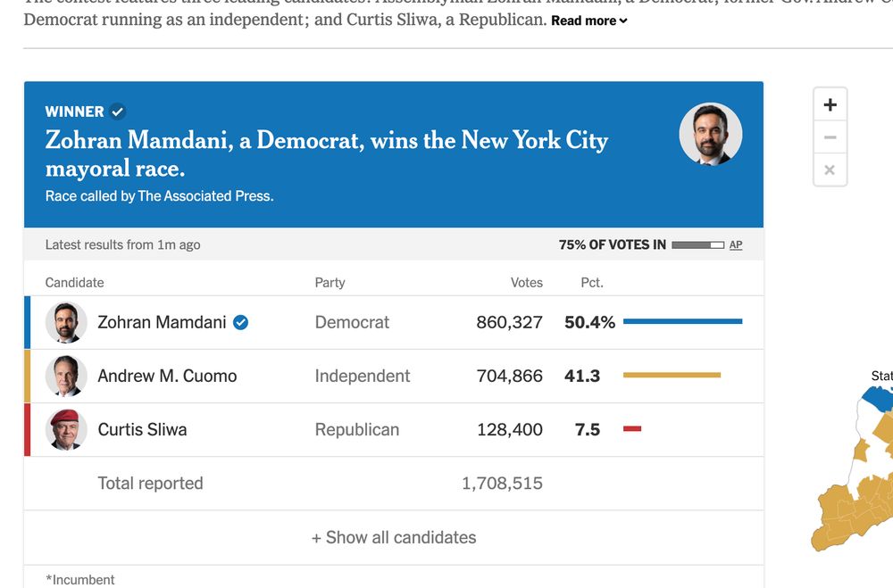Click the winner checkmark badge beside WINNER
The width and height of the screenshot is (893, 588).
[118, 112]
